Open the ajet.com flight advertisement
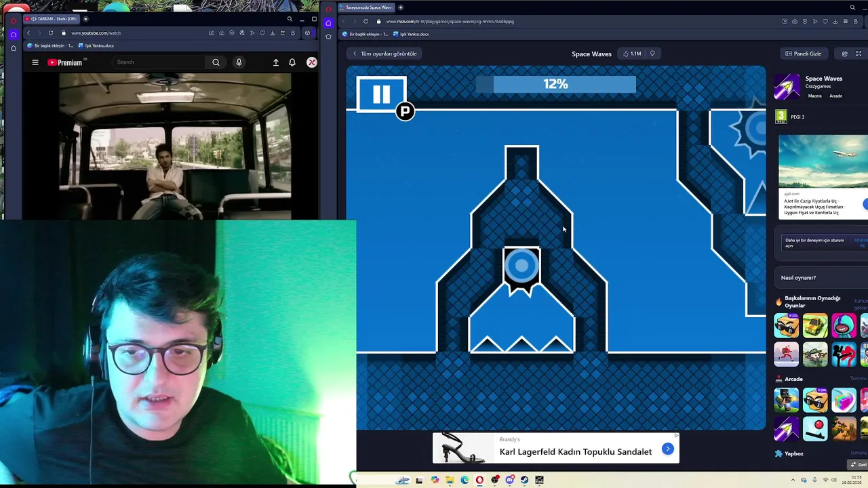The image size is (868, 488). (823, 176)
